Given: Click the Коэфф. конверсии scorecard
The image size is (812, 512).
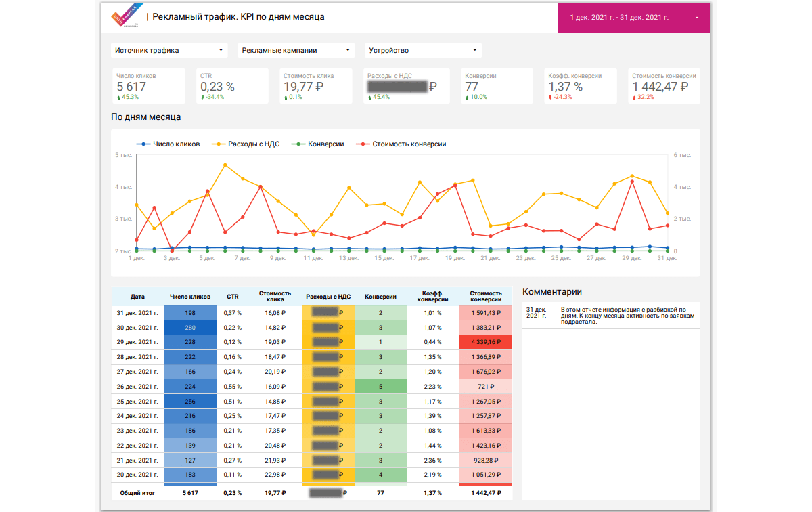Looking at the screenshot, I should click(x=580, y=85).
